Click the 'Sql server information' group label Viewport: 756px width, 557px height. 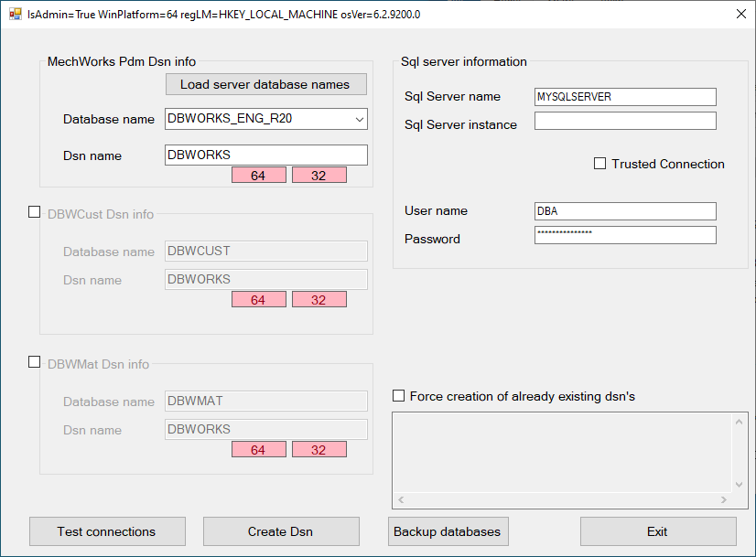[x=464, y=61]
